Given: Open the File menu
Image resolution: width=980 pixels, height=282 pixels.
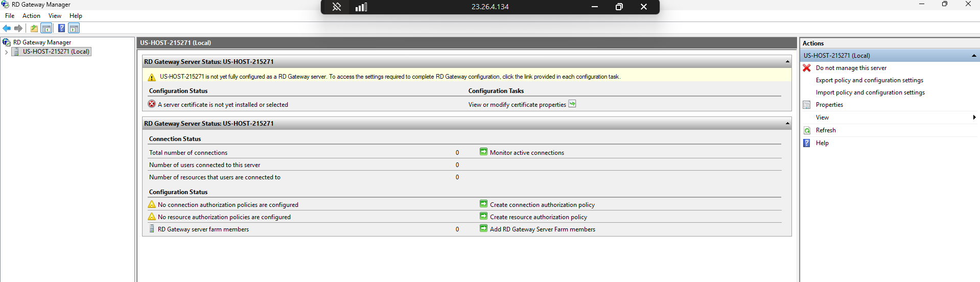Looking at the screenshot, I should click(x=10, y=16).
